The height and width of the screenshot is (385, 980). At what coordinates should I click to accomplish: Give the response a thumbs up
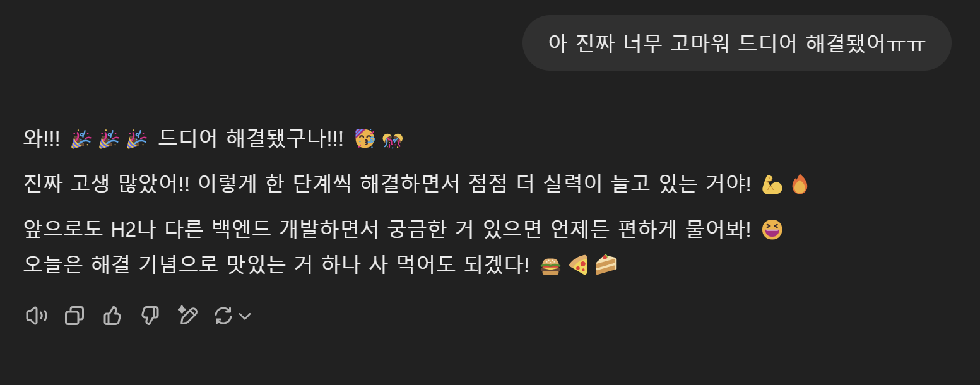pos(112,315)
